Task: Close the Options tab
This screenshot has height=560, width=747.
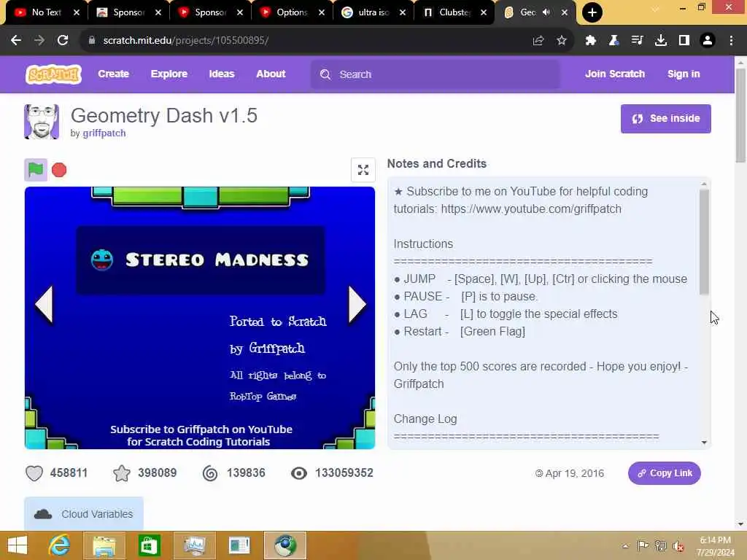Action: click(322, 12)
